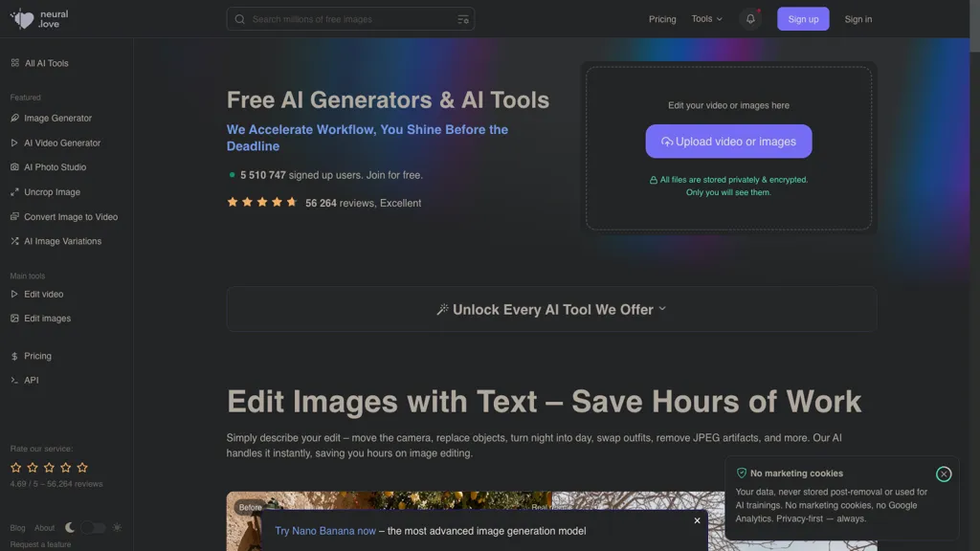The width and height of the screenshot is (980, 551).
Task: Click the magic wand icon beside Unlock heading
Action: pos(442,310)
